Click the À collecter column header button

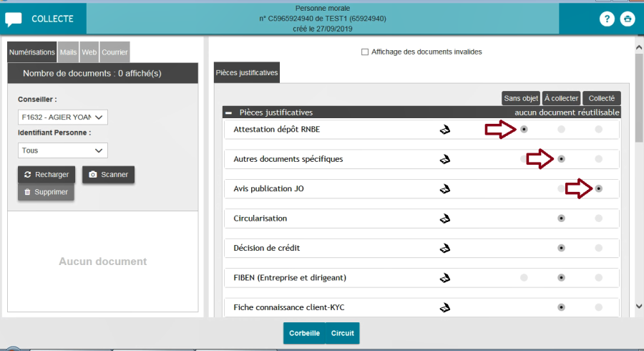[x=561, y=98]
